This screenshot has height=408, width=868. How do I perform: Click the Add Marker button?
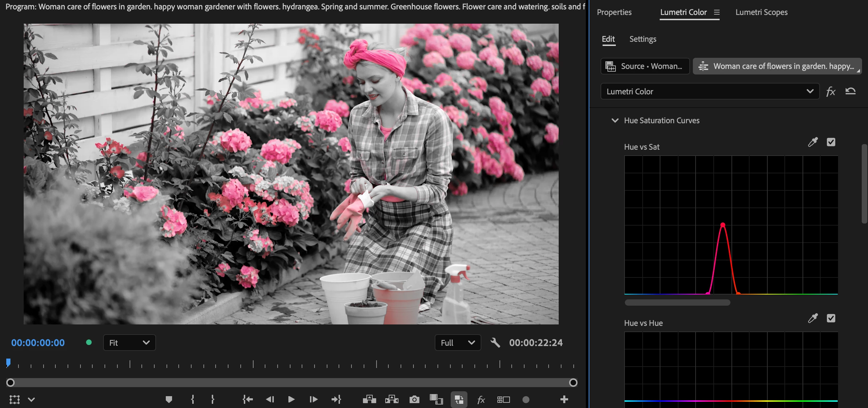169,399
